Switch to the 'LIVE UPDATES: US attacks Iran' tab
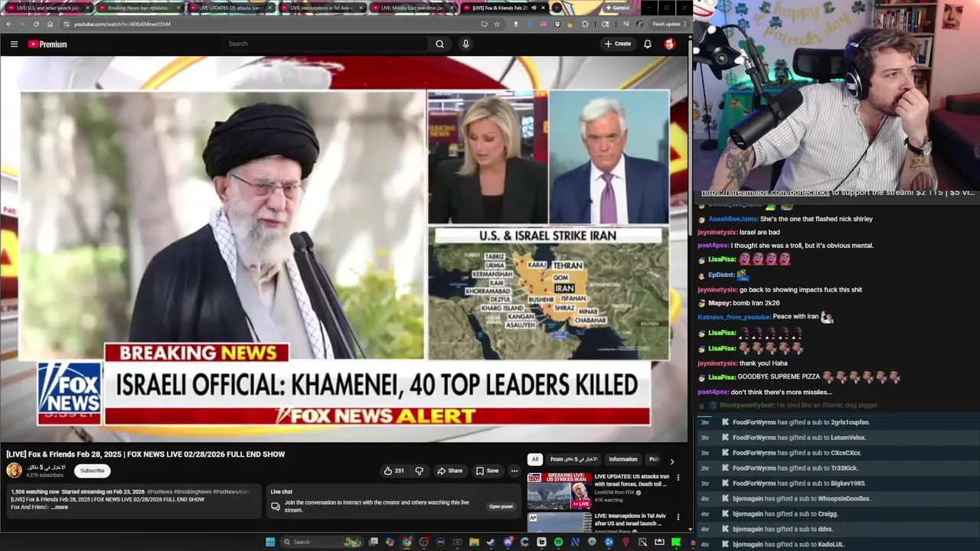This screenshot has width=980, height=551. [x=230, y=8]
